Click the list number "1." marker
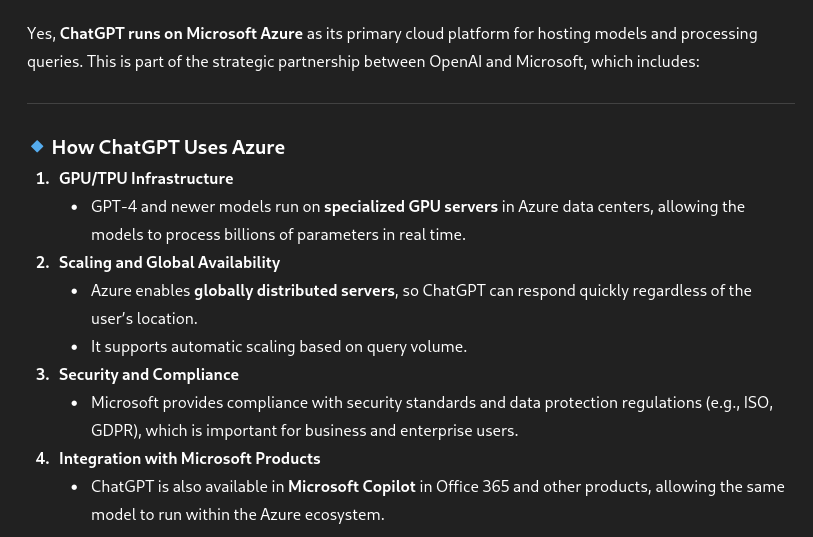Image resolution: width=813 pixels, height=537 pixels. tap(42, 178)
